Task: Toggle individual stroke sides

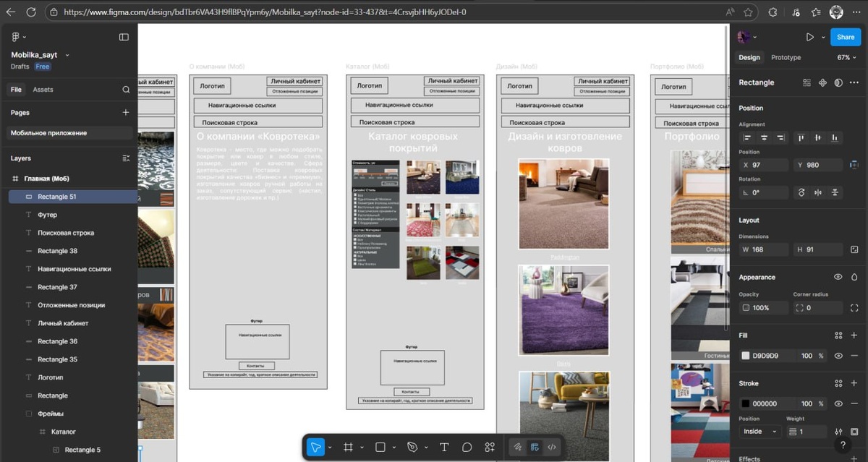Action: click(x=854, y=432)
